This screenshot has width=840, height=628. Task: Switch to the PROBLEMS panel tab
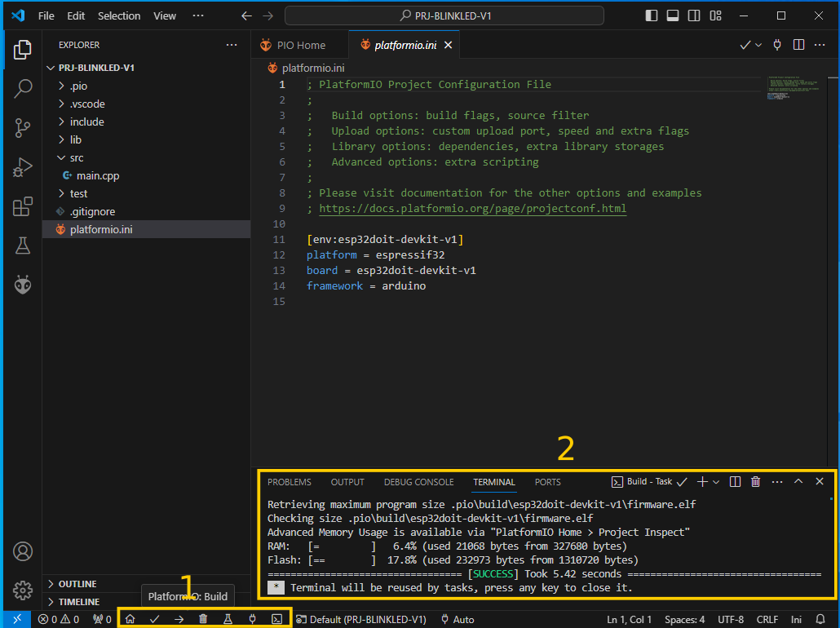click(290, 482)
